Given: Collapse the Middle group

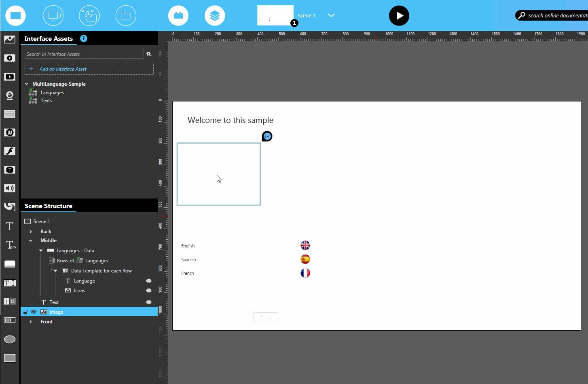Looking at the screenshot, I should pos(31,240).
